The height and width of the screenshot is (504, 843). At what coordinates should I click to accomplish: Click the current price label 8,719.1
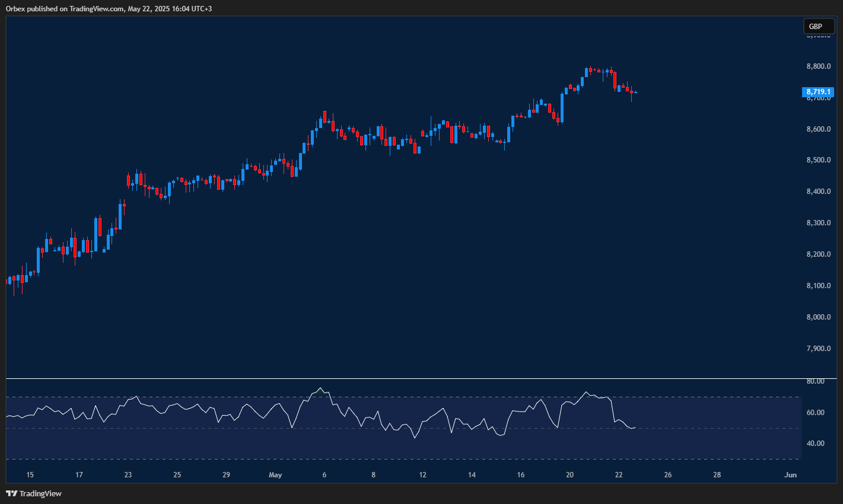(x=818, y=92)
